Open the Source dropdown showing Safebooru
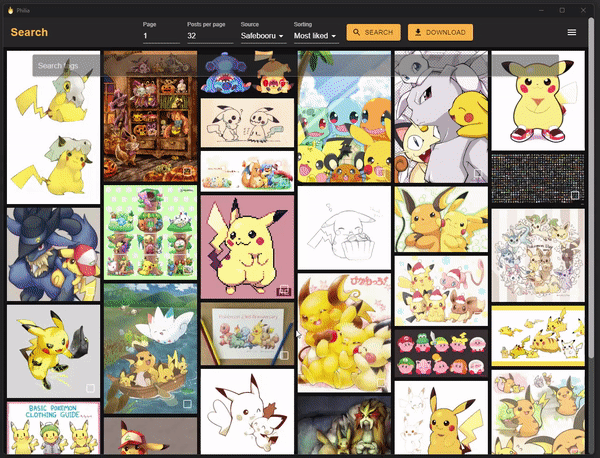This screenshot has width=600, height=458. pos(263,36)
